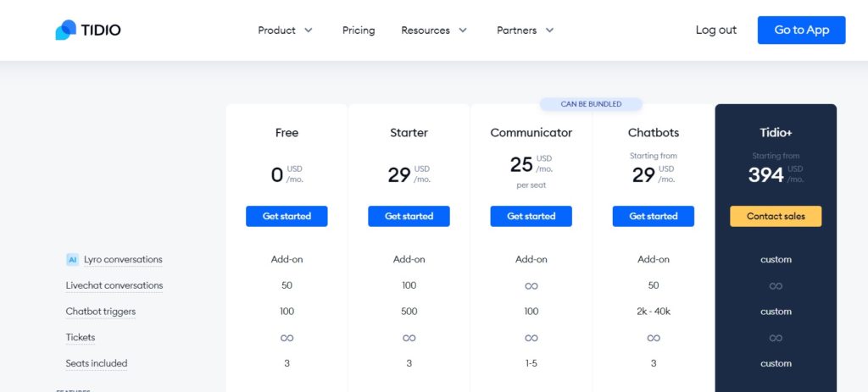Go to the Pricing page link
Image resolution: width=868 pixels, height=392 pixels.
tap(359, 30)
